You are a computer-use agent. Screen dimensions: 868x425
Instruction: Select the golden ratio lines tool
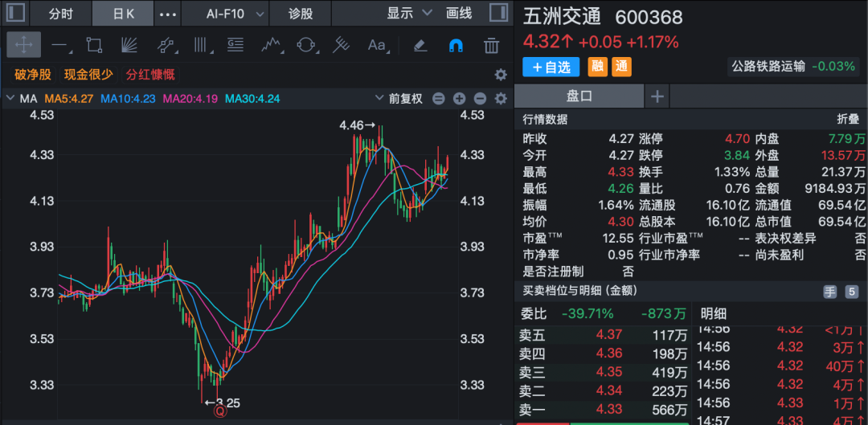[235, 45]
